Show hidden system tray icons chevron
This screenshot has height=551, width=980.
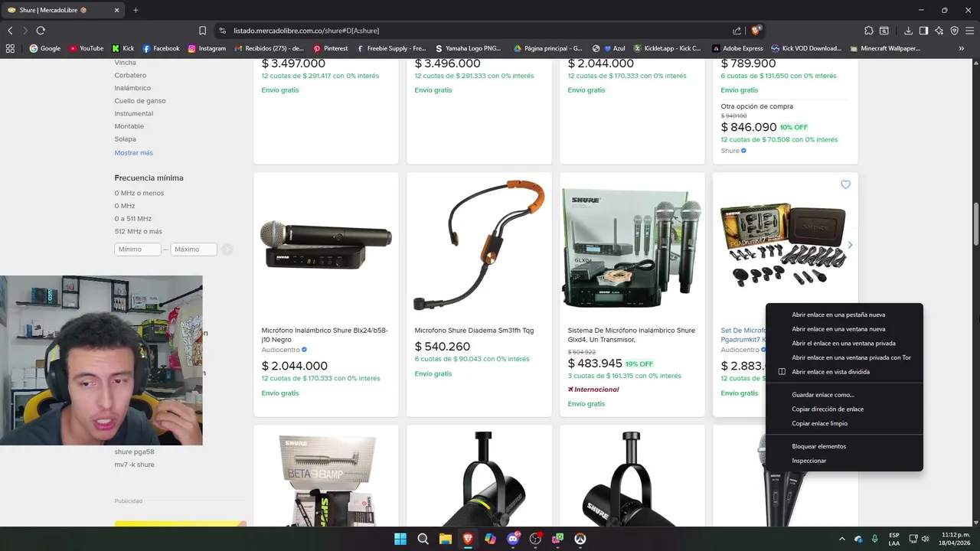843,539
